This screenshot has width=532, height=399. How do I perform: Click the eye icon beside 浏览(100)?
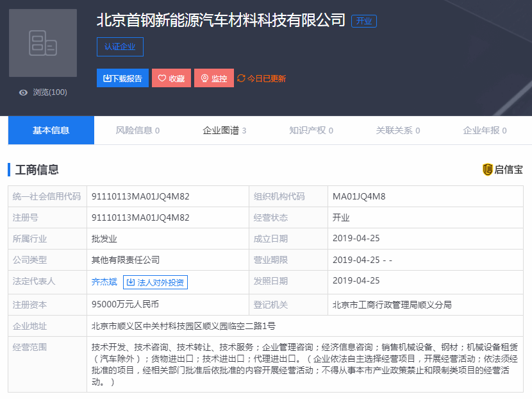click(23, 92)
